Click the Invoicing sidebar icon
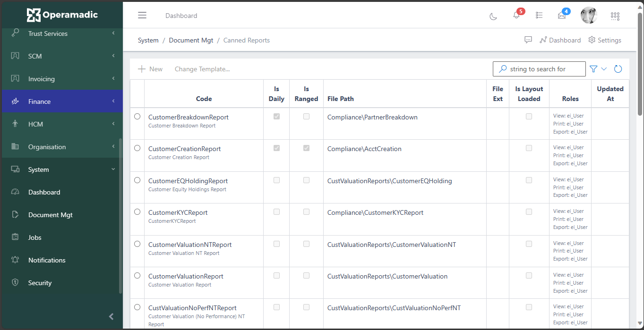This screenshot has height=330, width=644. (x=15, y=78)
